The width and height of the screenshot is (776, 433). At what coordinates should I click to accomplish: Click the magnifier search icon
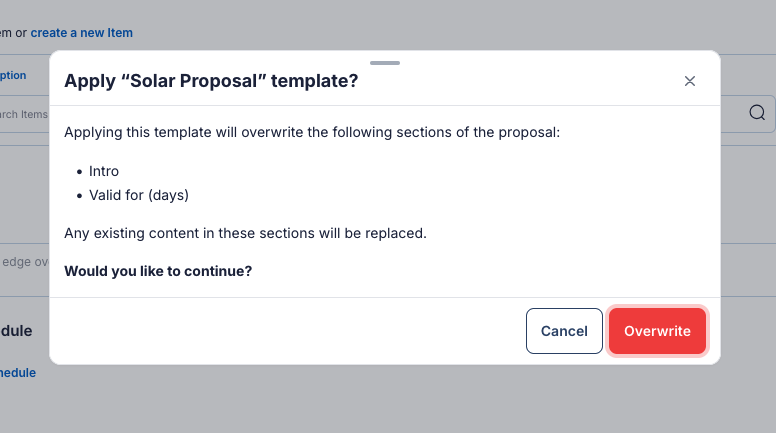pyautogui.click(x=757, y=112)
